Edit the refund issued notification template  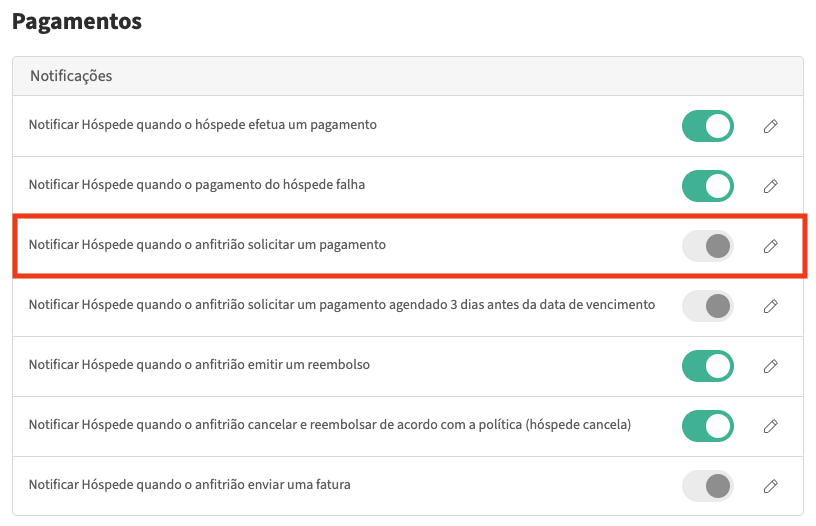tap(770, 366)
